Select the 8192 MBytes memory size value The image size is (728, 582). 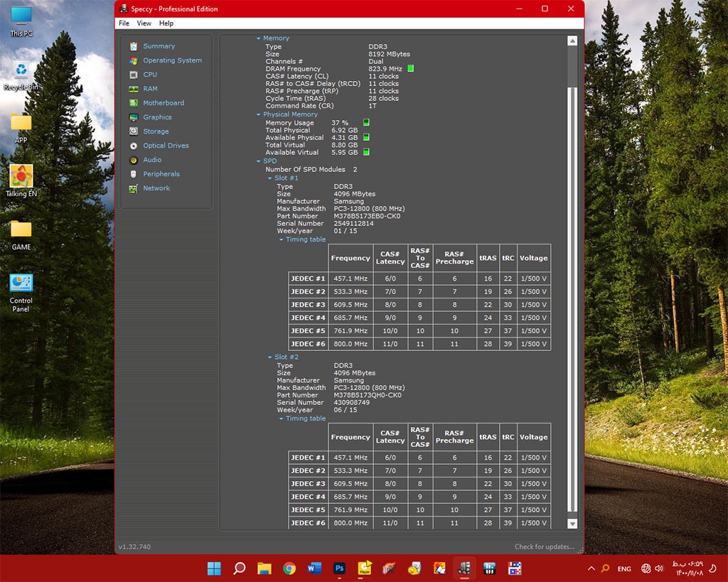[x=389, y=54]
